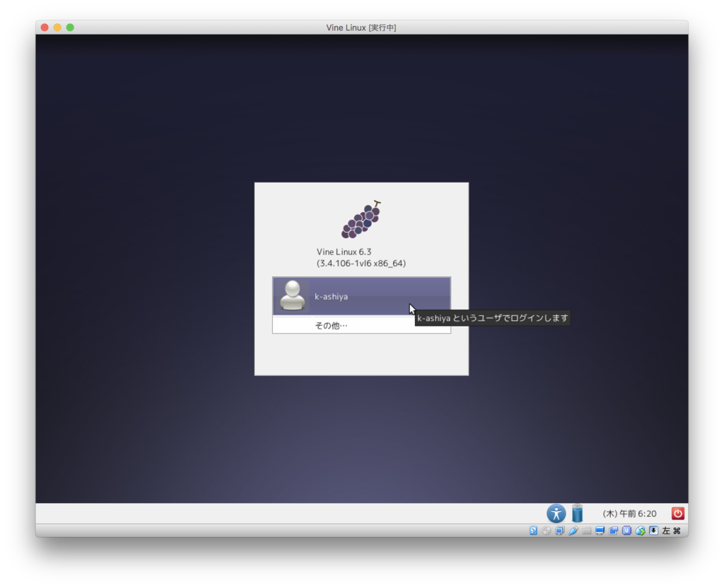724x588 pixels.
Task: Click the VirtualBox optical disc indicator
Action: tap(547, 531)
